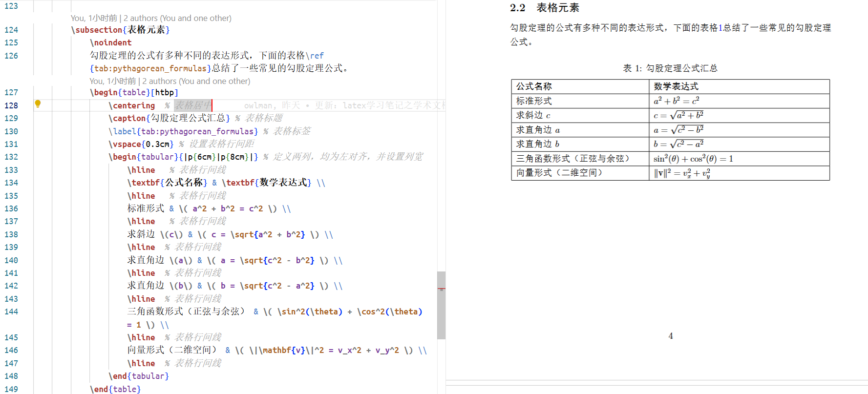Click line number 124 in the gutter

11,30
